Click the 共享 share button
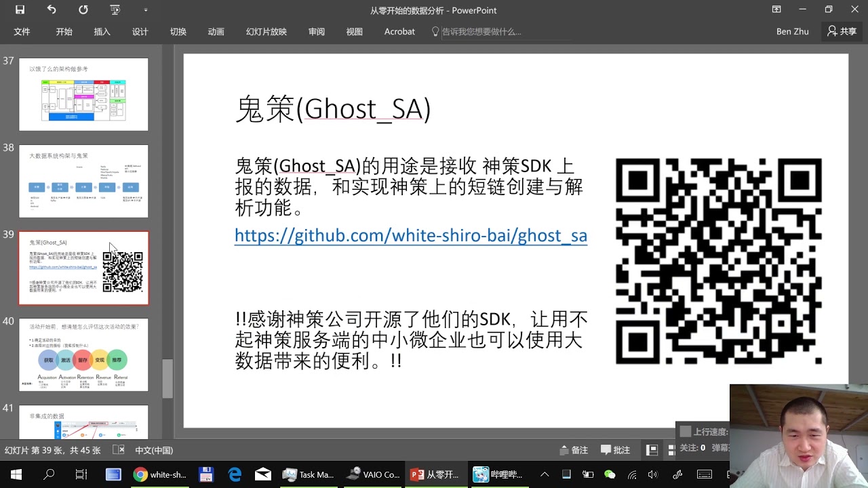The height and width of the screenshot is (488, 868). click(842, 31)
